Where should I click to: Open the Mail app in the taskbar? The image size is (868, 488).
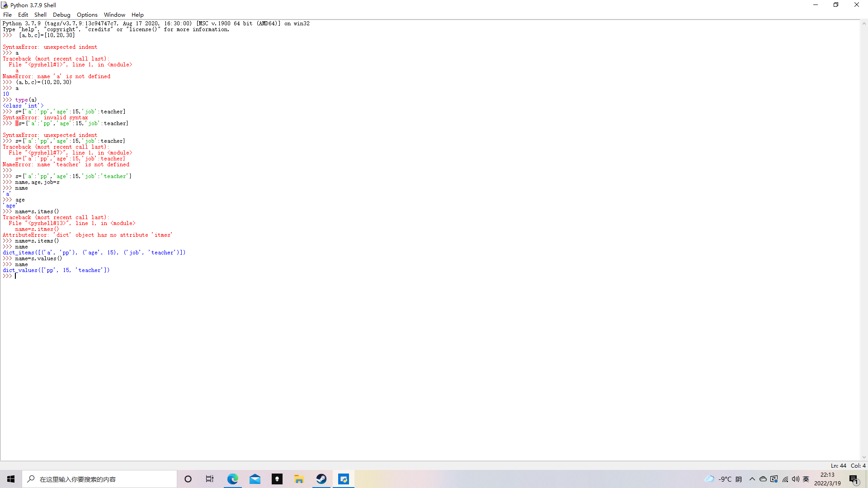(x=255, y=479)
